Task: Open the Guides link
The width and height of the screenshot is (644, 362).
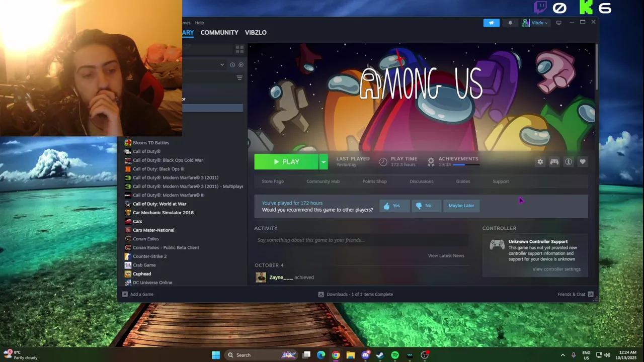Action: (x=463, y=182)
